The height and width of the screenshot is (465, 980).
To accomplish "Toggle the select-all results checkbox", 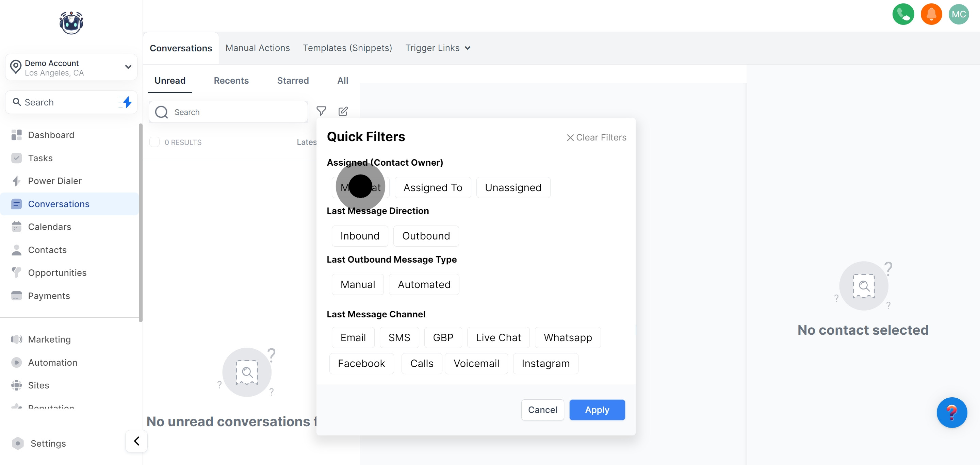I will [x=154, y=142].
